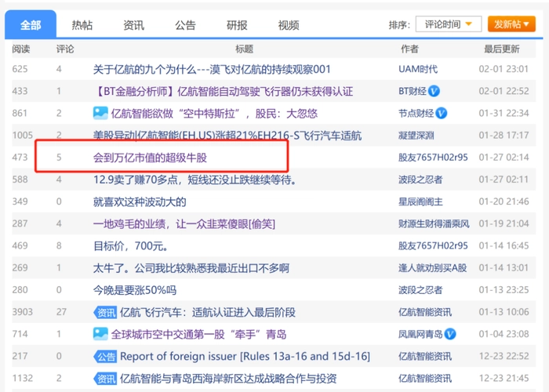Click verified badge beside 节点财经
This screenshot has height=392, width=549.
[x=441, y=113]
